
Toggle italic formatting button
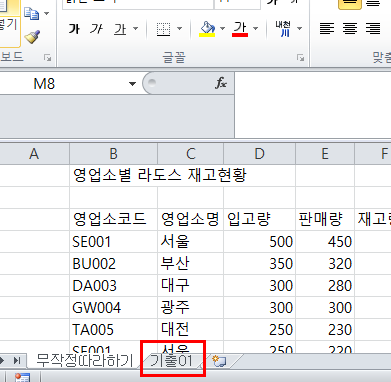(x=97, y=29)
